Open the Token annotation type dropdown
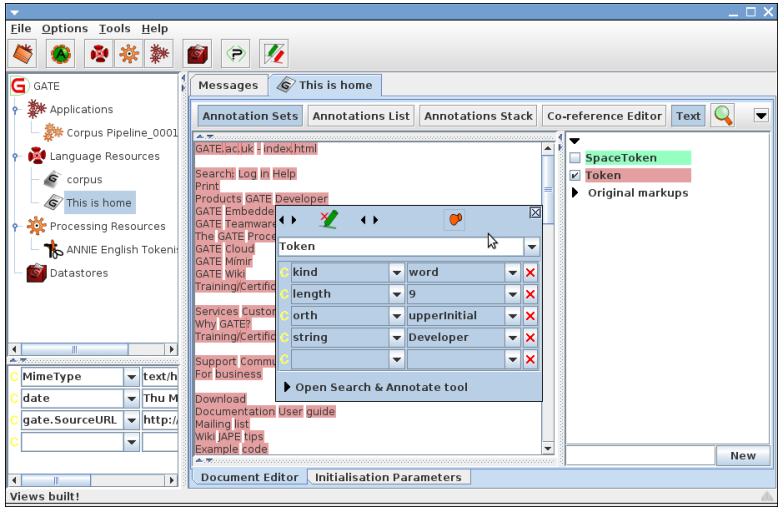The height and width of the screenshot is (513, 783). pyautogui.click(x=531, y=246)
